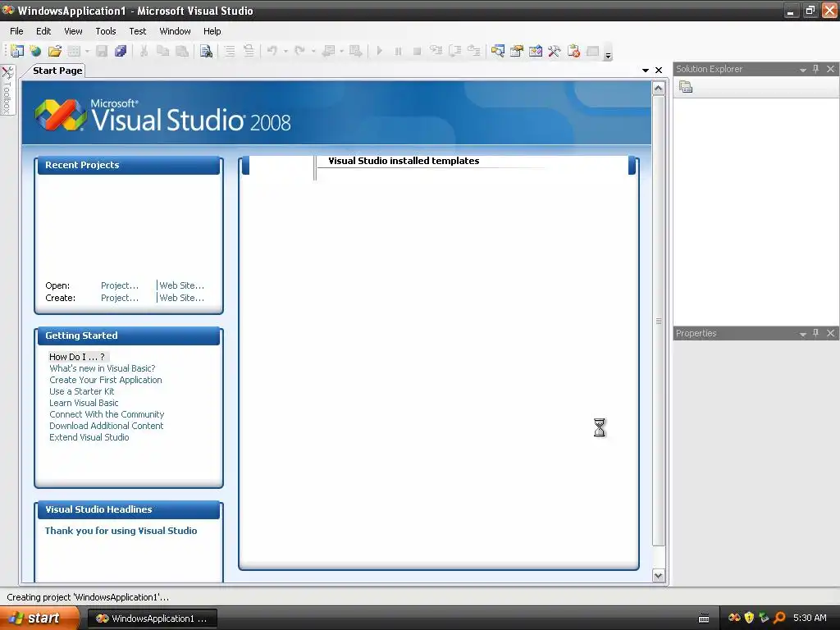Open the Window menu
Image resolution: width=840 pixels, height=630 pixels.
point(175,31)
